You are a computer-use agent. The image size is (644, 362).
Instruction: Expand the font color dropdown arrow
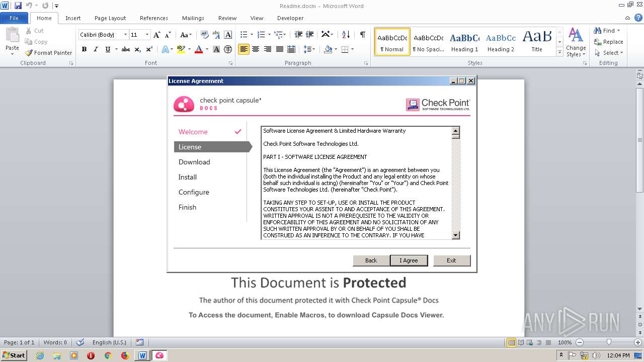[x=207, y=49]
